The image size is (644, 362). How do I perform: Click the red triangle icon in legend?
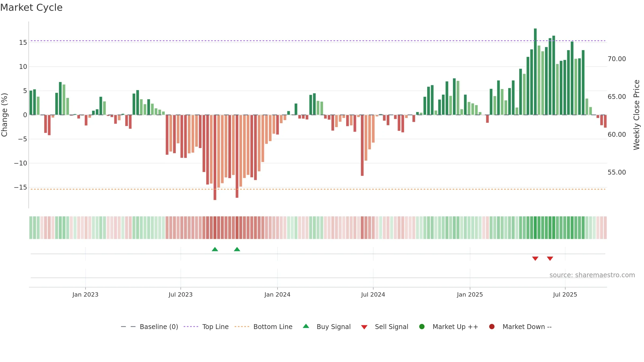point(364,327)
